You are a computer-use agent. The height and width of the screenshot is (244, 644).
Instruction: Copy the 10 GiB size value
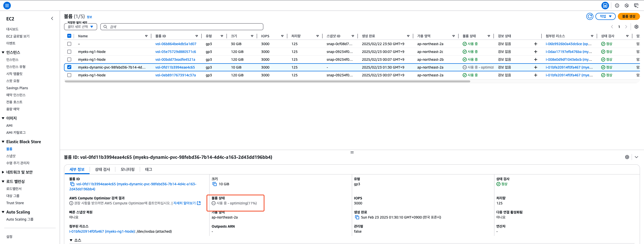click(215, 184)
